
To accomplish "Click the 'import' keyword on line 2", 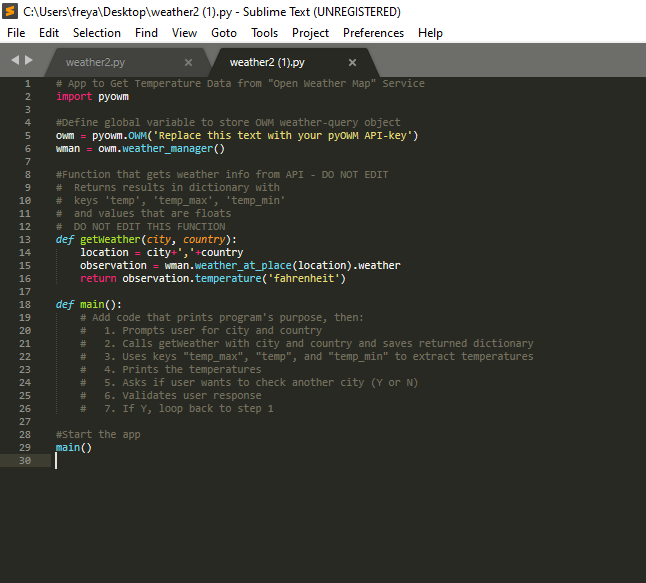I will (x=74, y=96).
